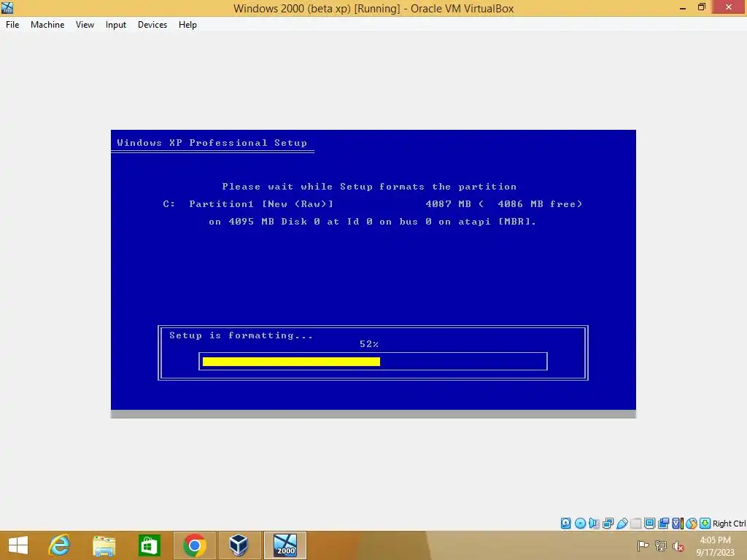Switch to VirtualBox Manager taskbar icon
Image resolution: width=747 pixels, height=560 pixels.
pos(239,545)
